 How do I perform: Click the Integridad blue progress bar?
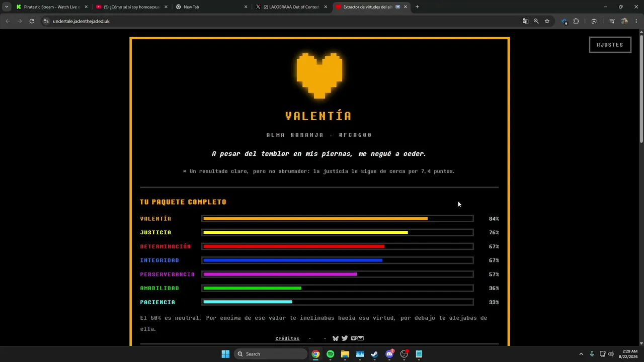tap(338, 260)
